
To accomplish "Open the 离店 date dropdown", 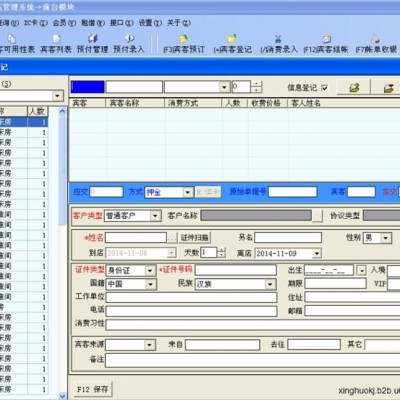I will pyautogui.click(x=317, y=254).
